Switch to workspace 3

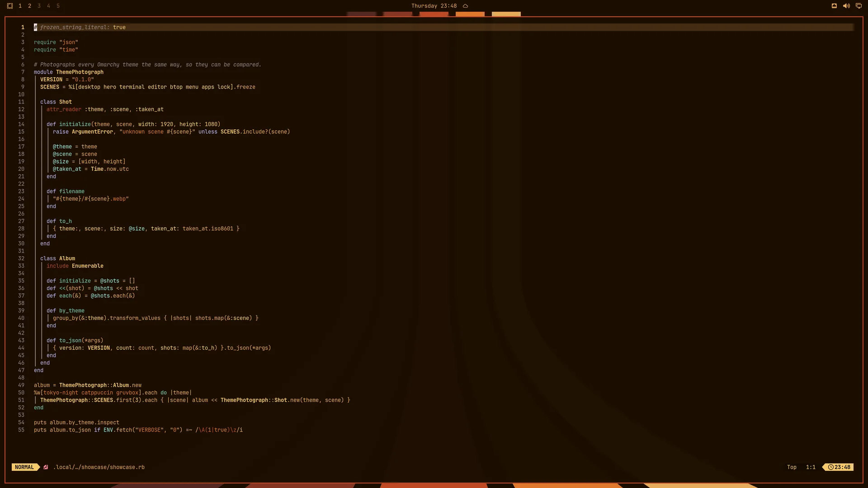[x=39, y=6]
